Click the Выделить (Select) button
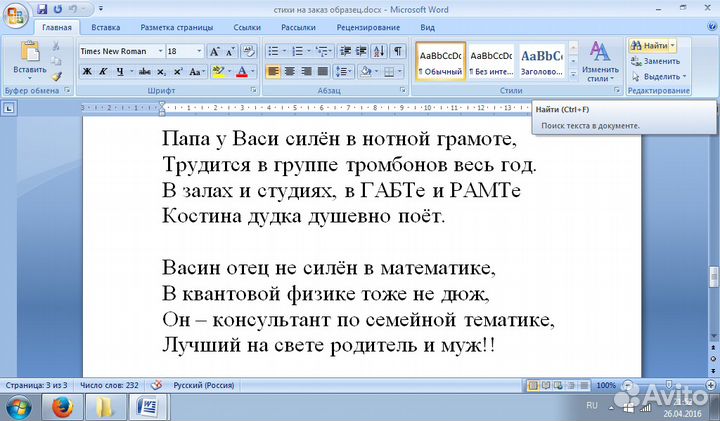This screenshot has width=720, height=421. point(659,76)
